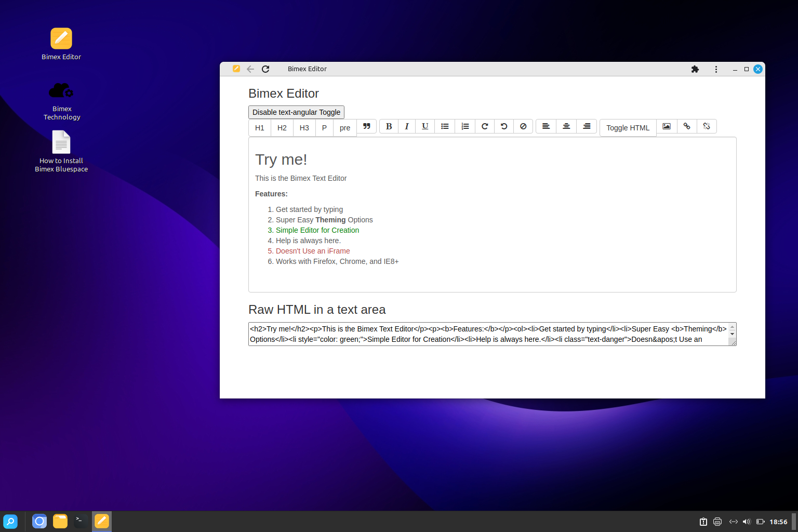The image size is (798, 532).
Task: Apply blockquote with the quote icon
Action: (367, 126)
